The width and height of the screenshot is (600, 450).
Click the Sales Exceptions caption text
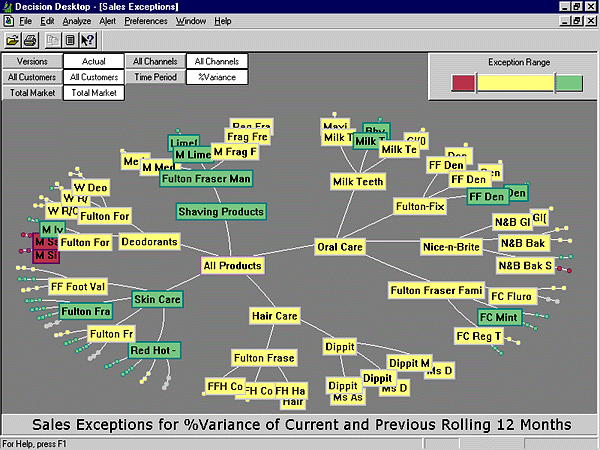pyautogui.click(x=301, y=425)
